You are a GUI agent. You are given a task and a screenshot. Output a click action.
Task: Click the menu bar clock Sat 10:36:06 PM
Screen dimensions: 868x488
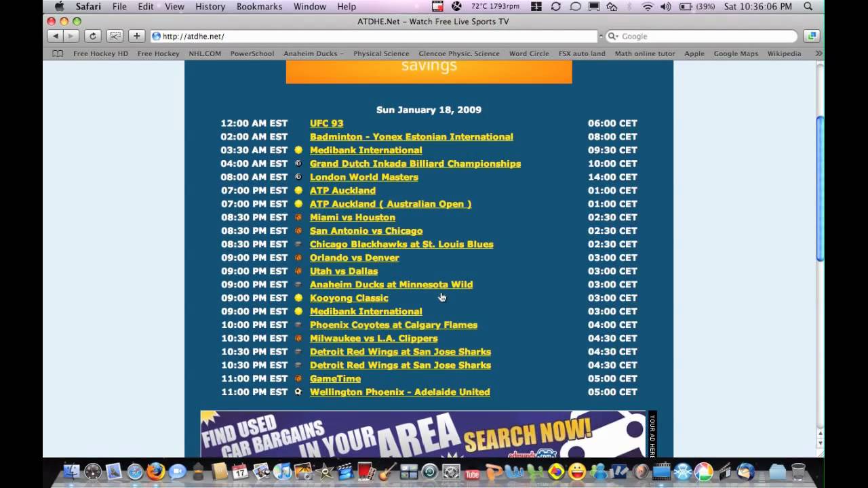click(x=757, y=6)
